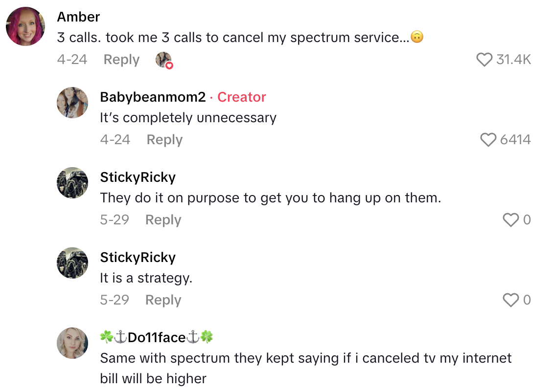Reply to Babybeanmom2's creator response
Image resolution: width=554 pixels, height=392 pixels.
pyautogui.click(x=164, y=140)
